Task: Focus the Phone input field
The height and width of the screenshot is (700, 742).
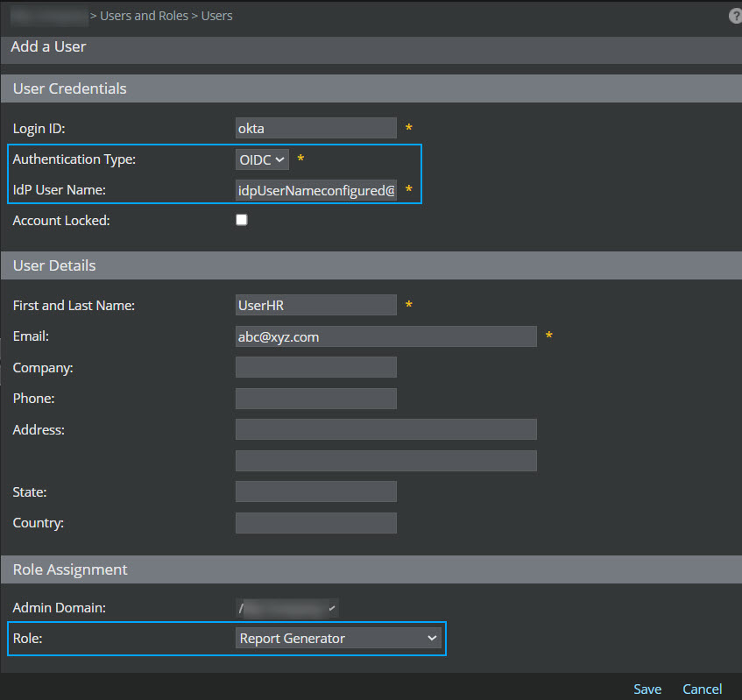Action: click(x=316, y=399)
